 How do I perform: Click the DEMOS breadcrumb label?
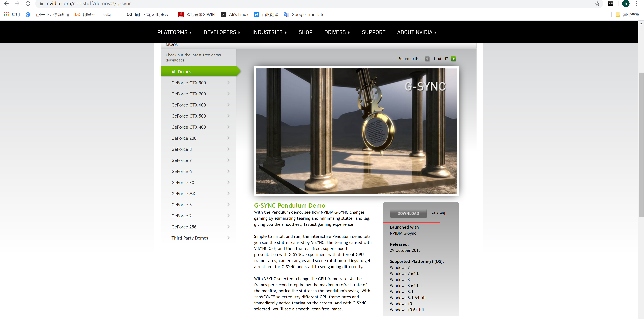[x=171, y=45]
